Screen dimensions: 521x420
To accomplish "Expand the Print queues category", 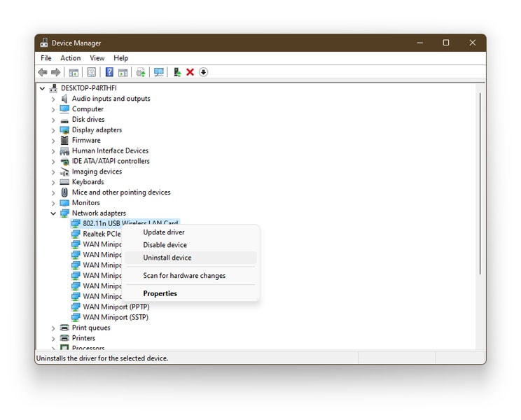I will pos(53,328).
